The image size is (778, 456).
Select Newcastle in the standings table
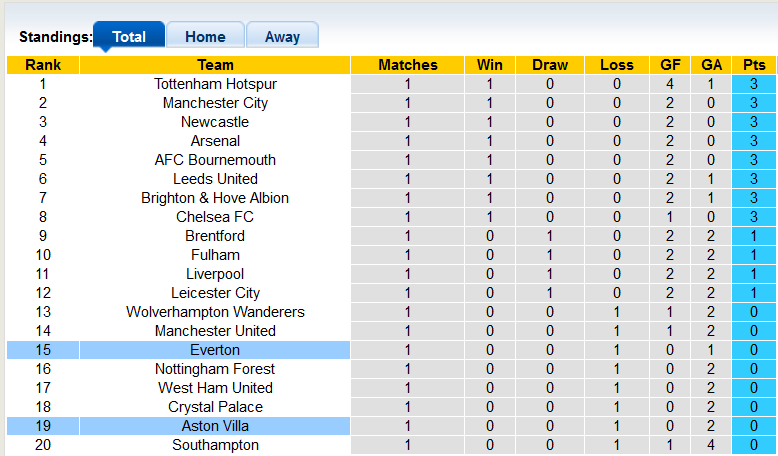point(215,122)
